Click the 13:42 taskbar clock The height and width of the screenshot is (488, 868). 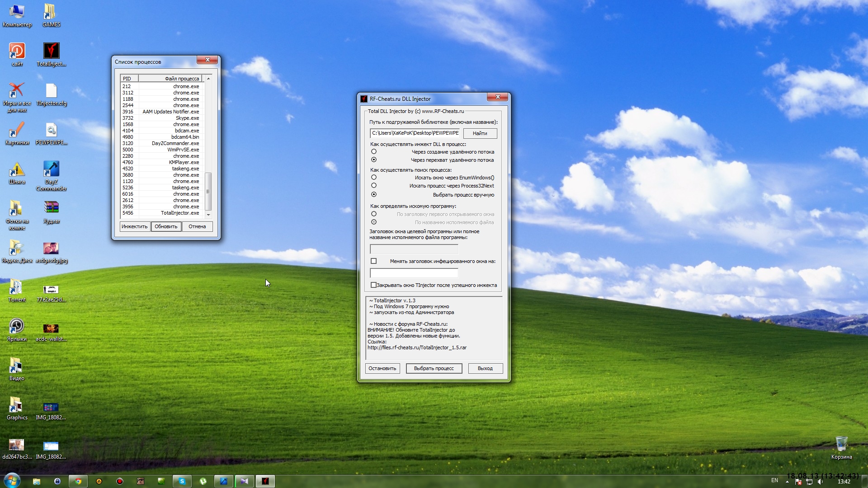pyautogui.click(x=844, y=482)
